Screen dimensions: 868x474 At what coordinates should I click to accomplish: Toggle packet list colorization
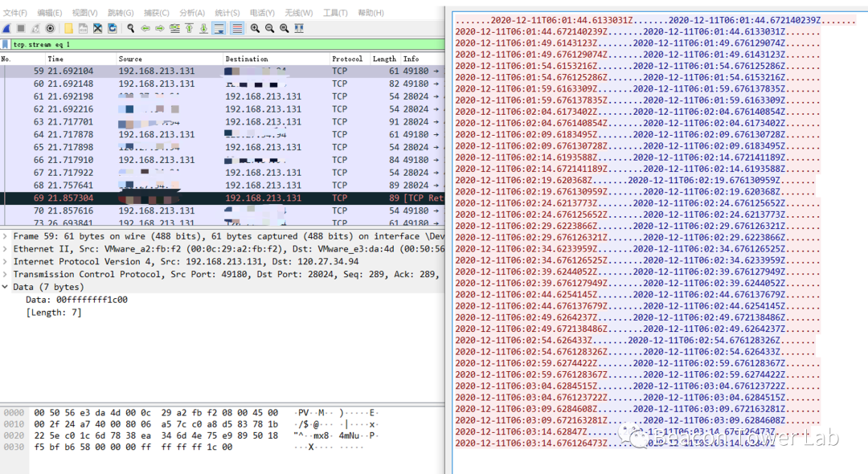[237, 28]
